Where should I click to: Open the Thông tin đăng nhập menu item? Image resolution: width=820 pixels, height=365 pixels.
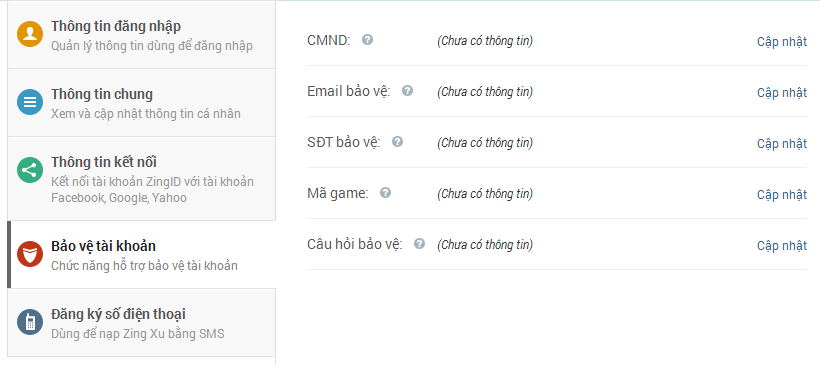click(x=116, y=26)
